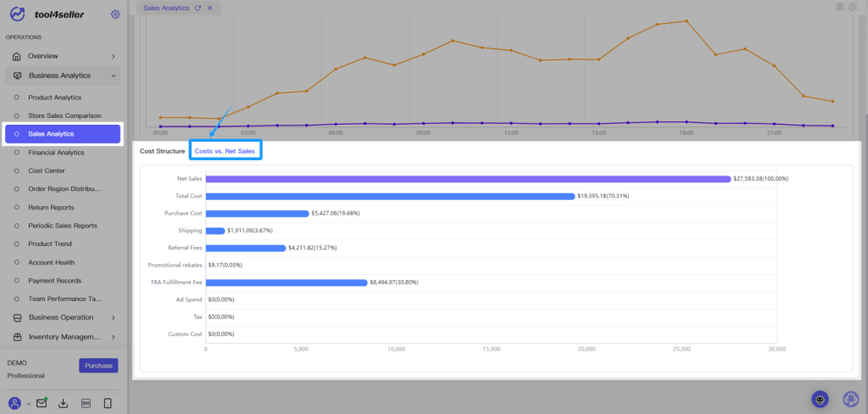The height and width of the screenshot is (414, 868).
Task: Refresh the Sales Analytics tab
Action: 198,8
